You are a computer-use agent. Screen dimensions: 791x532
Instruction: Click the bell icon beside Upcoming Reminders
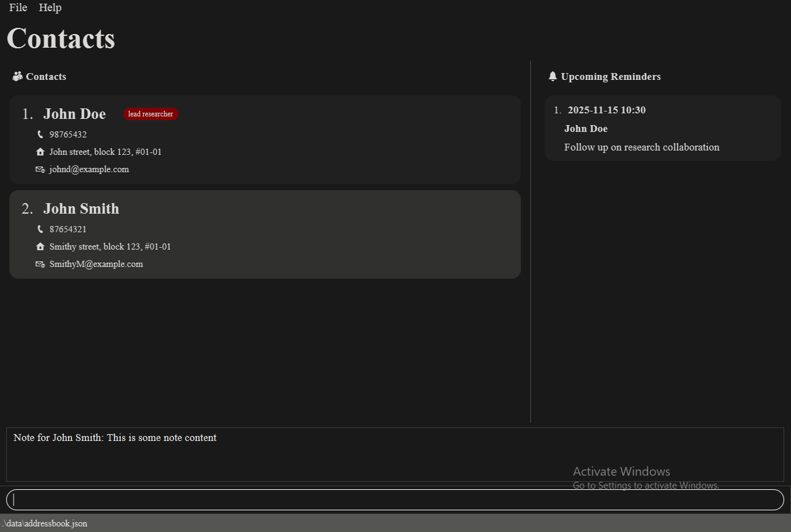[553, 77]
